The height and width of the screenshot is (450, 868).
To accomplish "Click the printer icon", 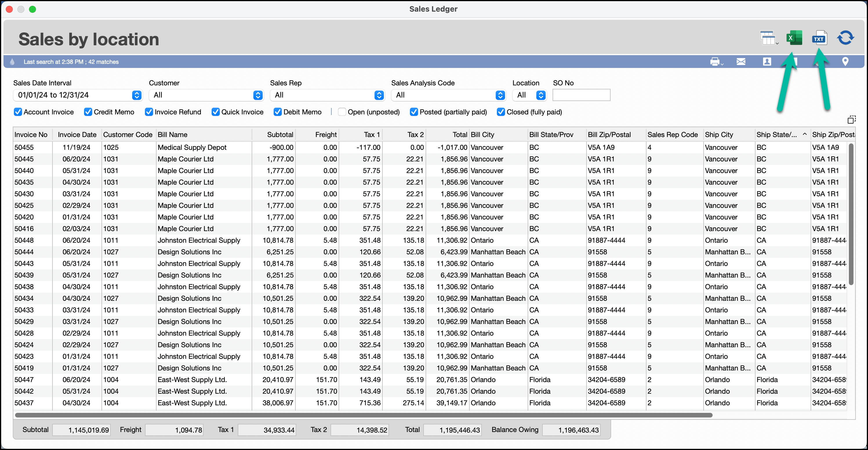I will tap(715, 62).
